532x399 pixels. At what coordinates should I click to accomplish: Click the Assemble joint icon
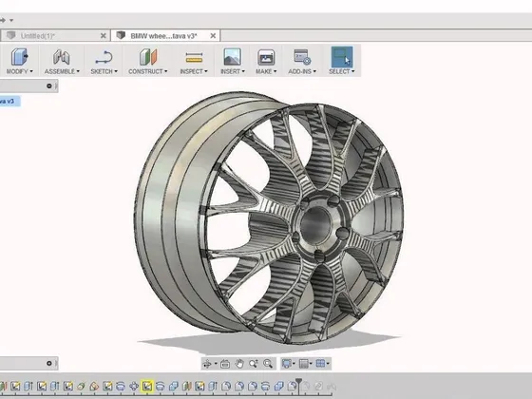(62, 57)
